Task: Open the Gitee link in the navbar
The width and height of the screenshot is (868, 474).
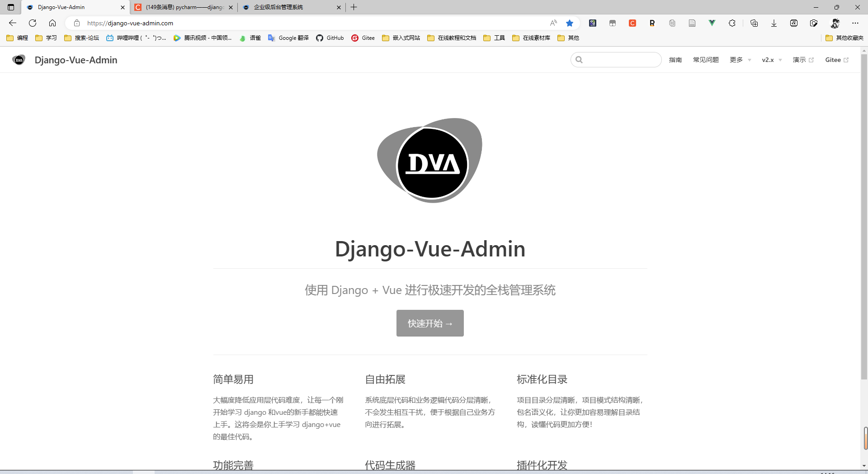Action: (x=837, y=60)
